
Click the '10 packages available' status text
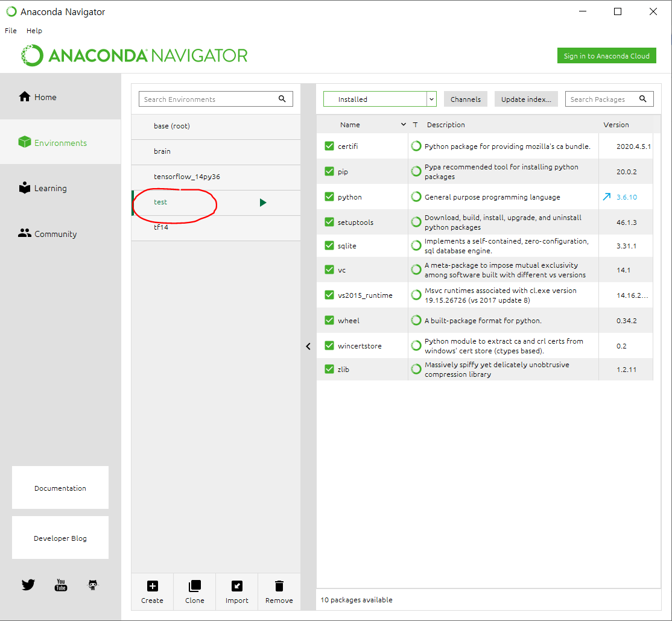point(357,599)
